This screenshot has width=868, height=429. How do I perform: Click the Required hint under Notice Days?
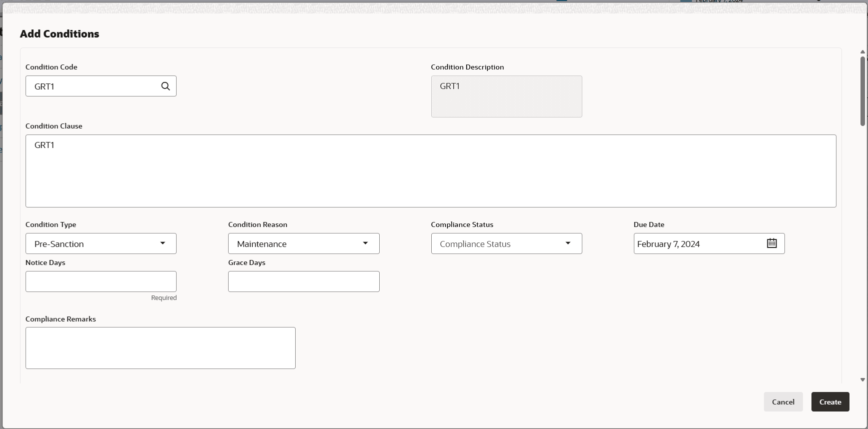point(164,297)
